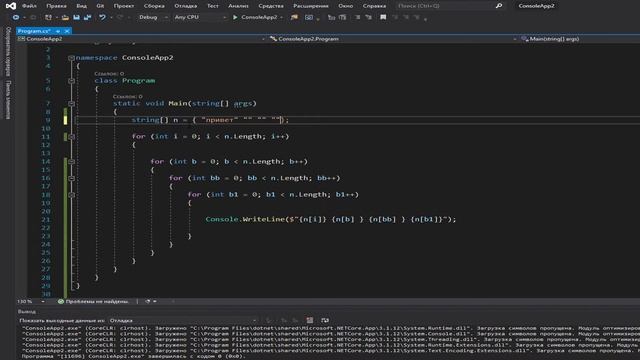Pin the Program.cs tab
640x360 pixels.
(x=58, y=31)
